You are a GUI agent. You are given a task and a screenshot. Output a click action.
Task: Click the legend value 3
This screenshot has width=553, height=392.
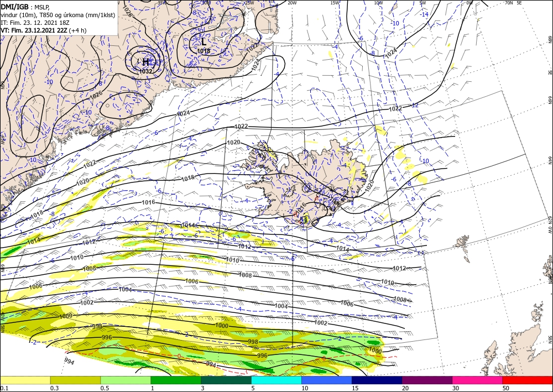coord(202,388)
